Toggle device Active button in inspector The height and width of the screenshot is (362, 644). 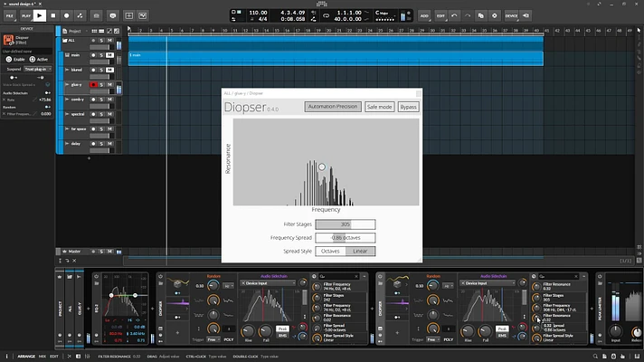click(x=39, y=60)
